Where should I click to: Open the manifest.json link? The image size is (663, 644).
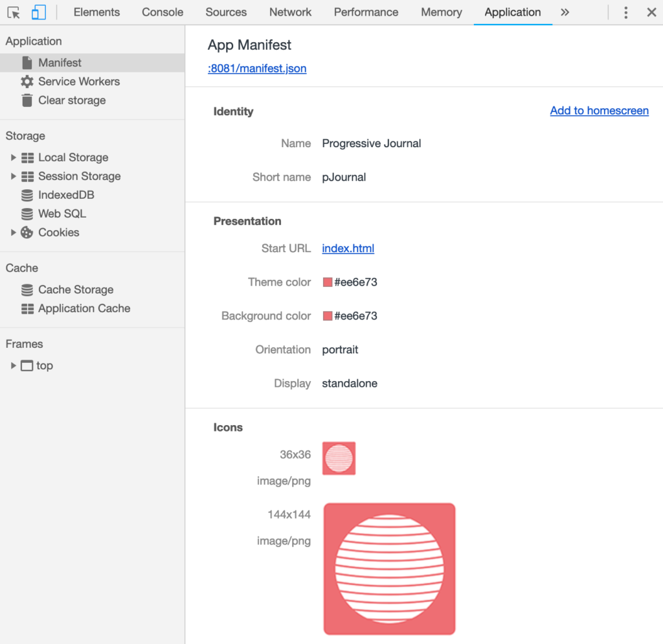[x=257, y=68]
